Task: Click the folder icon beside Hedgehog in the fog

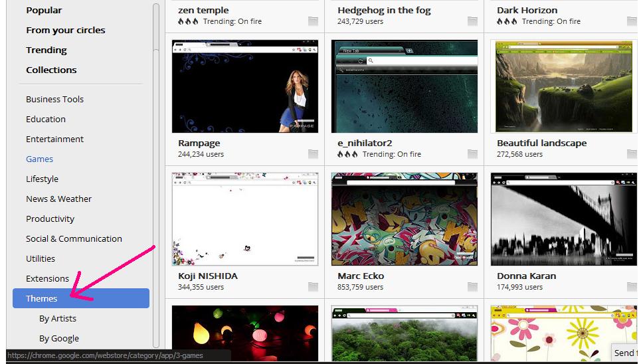Action: click(x=472, y=21)
